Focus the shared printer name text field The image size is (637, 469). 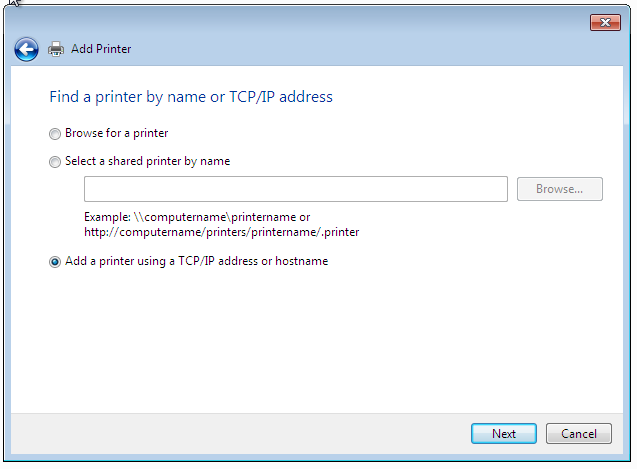296,189
